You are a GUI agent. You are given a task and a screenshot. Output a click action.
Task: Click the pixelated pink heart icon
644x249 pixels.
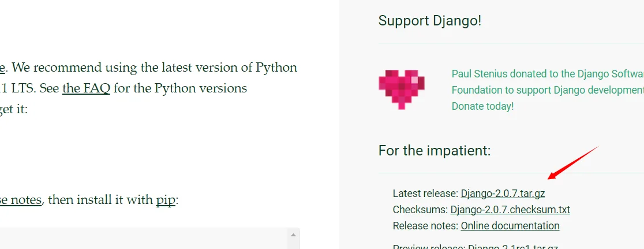tap(401, 89)
